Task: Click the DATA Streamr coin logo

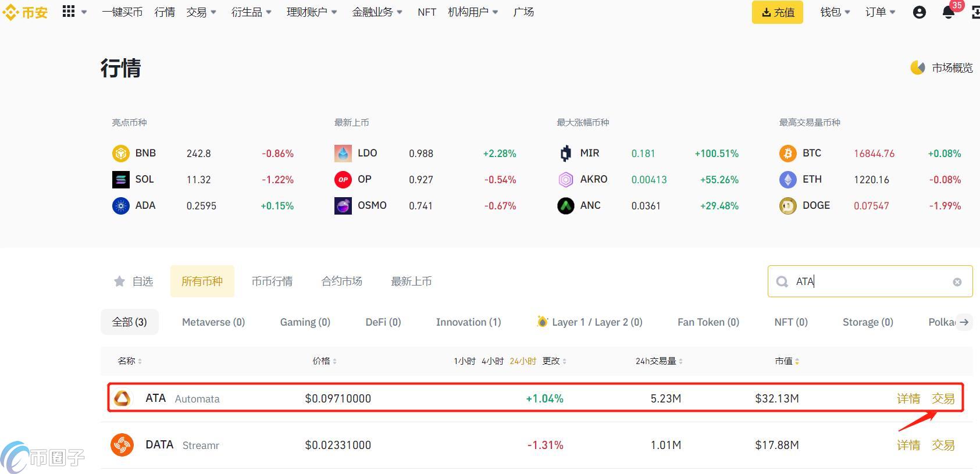Action: (122, 445)
